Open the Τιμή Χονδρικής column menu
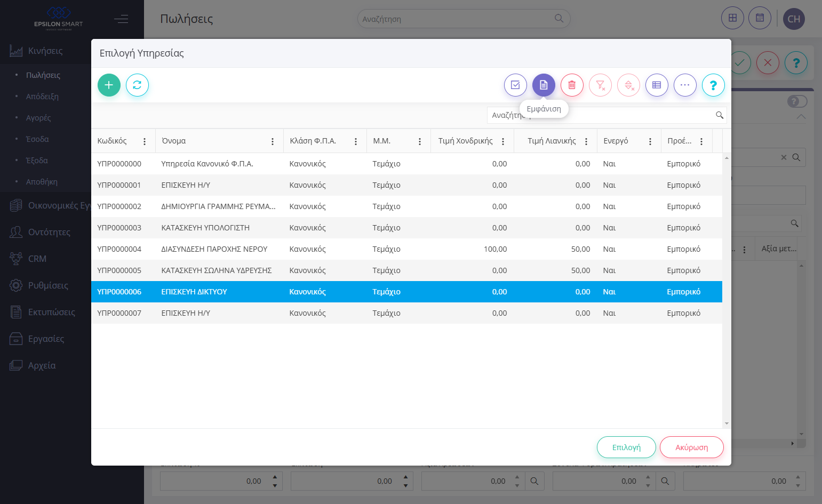The image size is (822, 504). point(503,141)
